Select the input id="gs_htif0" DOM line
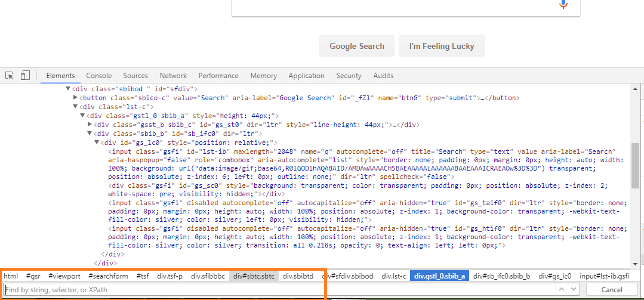Screen dimensions: 644x300 [x=368, y=237]
